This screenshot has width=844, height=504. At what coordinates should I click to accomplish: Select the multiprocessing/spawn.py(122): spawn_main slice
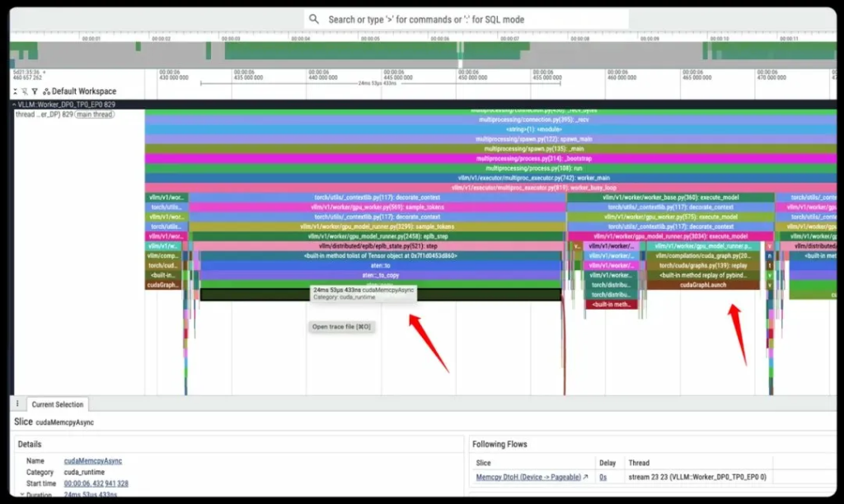(x=490, y=139)
